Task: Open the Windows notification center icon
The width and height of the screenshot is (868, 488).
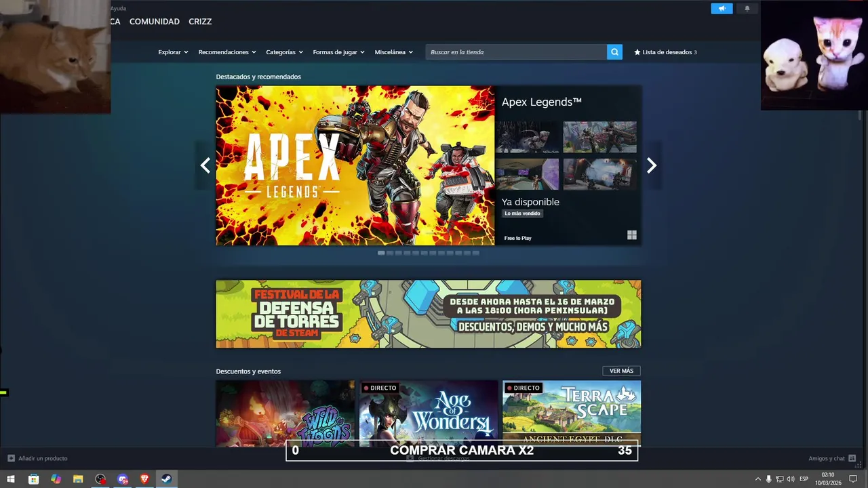Action: [853, 479]
